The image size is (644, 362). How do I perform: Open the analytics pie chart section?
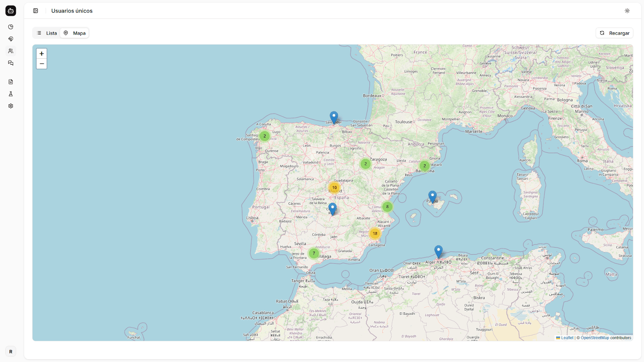tap(11, 27)
